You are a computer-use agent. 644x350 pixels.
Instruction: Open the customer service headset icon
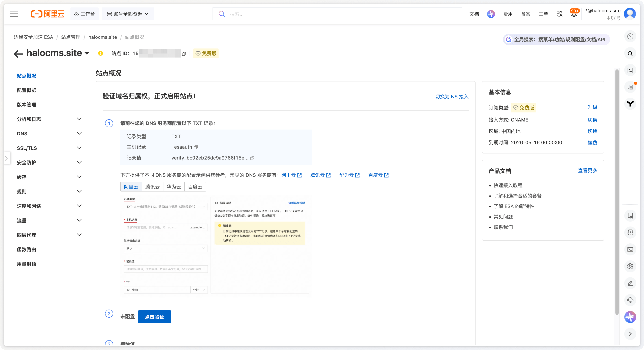pos(630,300)
